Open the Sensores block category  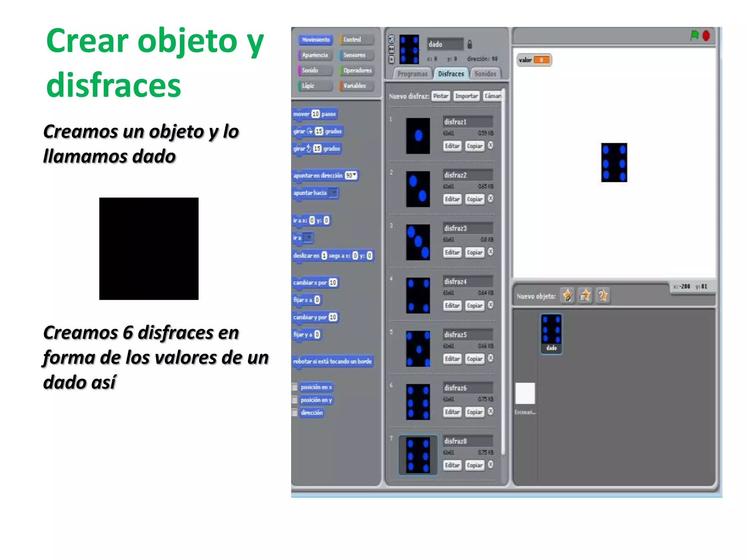pos(357,55)
